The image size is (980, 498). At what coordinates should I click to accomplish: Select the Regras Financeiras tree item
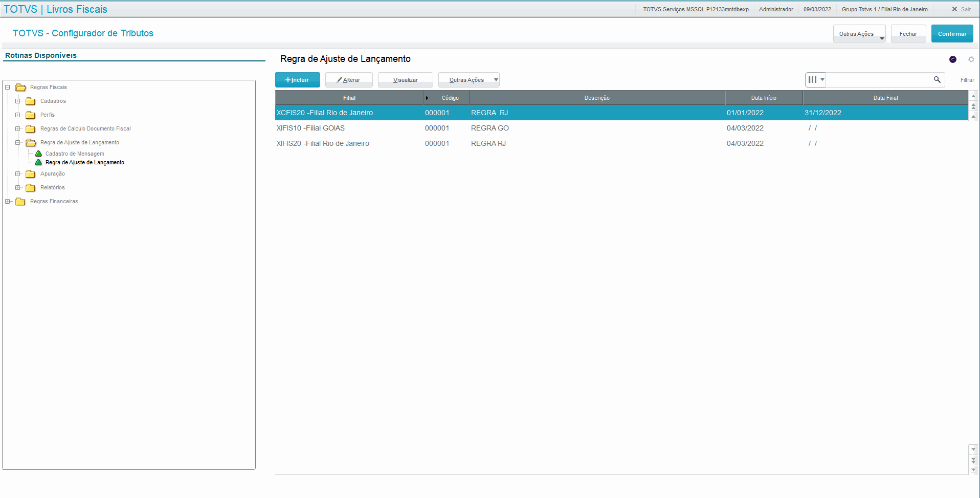pos(54,202)
